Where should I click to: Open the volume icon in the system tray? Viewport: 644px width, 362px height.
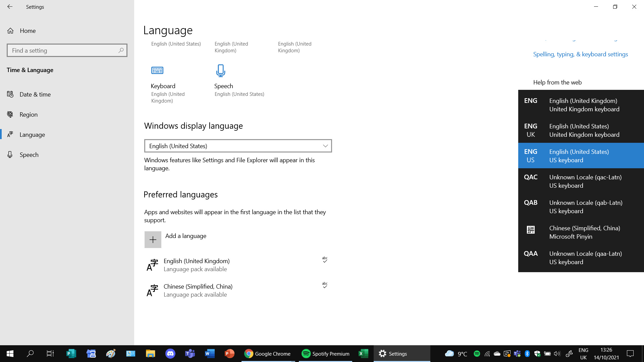(x=557, y=354)
